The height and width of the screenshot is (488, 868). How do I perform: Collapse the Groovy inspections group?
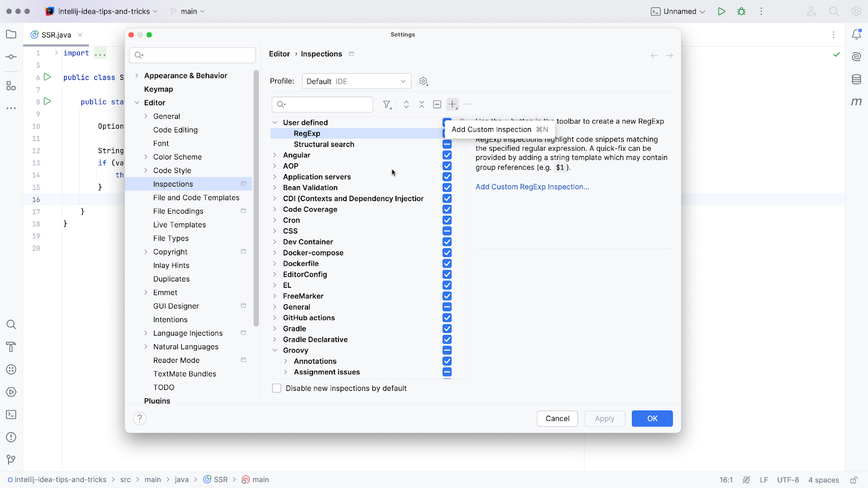[275, 350]
